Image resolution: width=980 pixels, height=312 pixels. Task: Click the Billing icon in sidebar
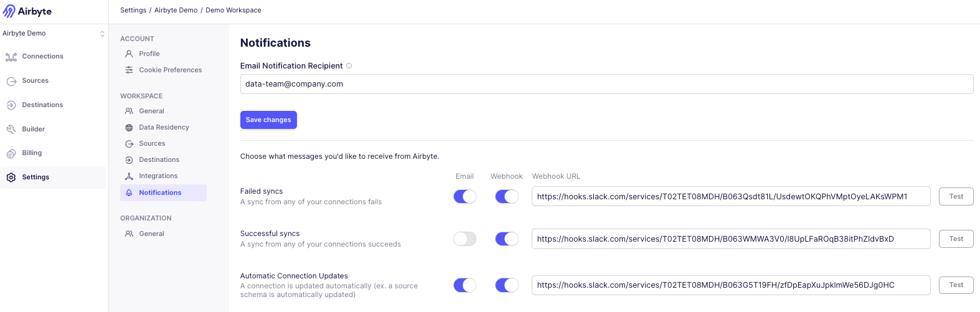(11, 153)
